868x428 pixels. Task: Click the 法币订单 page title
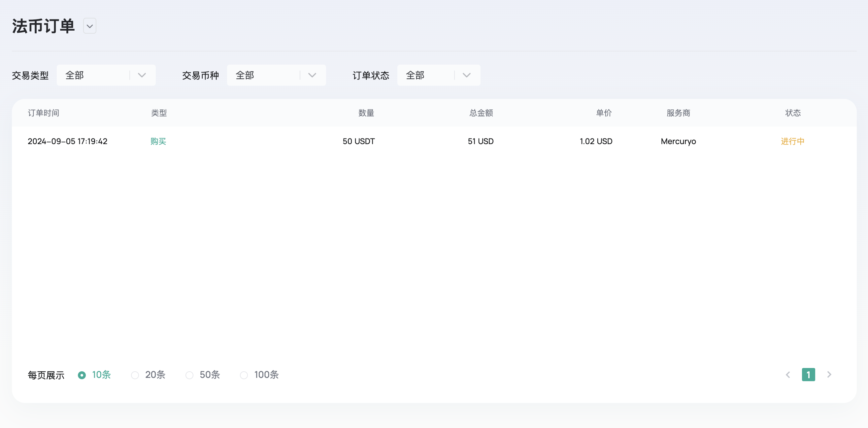[x=43, y=26]
